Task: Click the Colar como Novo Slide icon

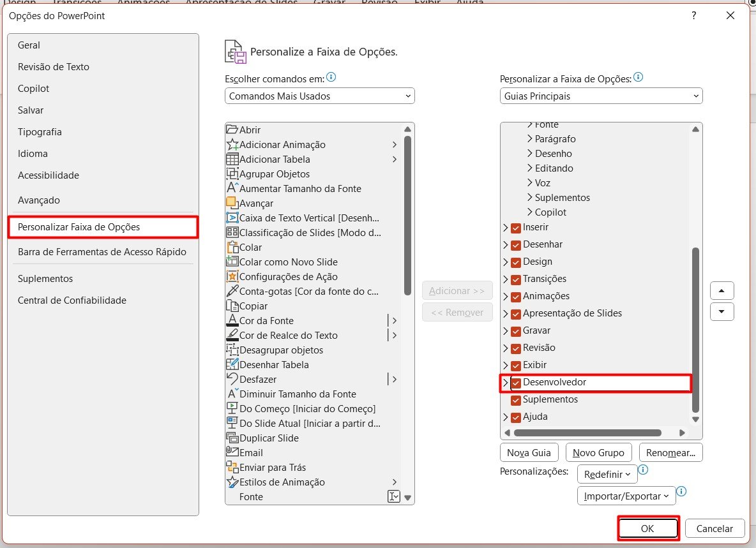Action: point(232,262)
